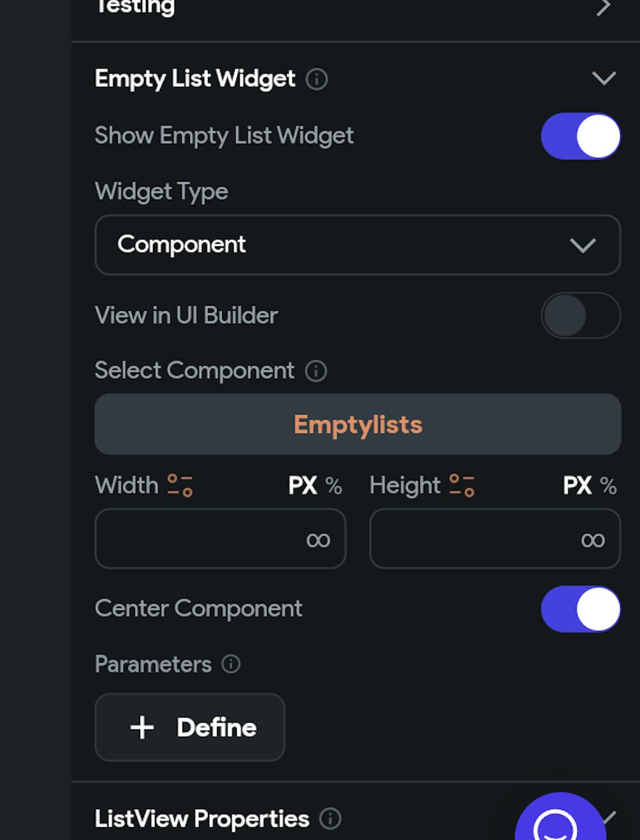Turn off Center Component toggle
This screenshot has height=840, width=640.
tap(580, 609)
